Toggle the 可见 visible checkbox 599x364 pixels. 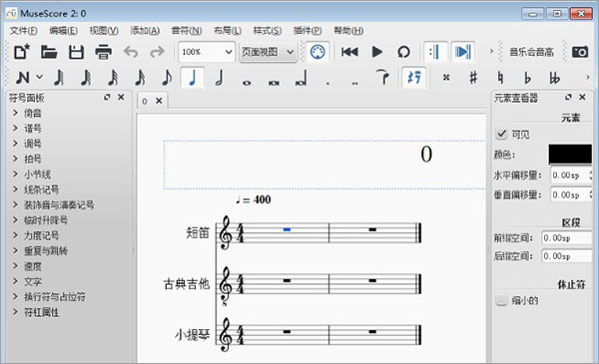[x=501, y=134]
